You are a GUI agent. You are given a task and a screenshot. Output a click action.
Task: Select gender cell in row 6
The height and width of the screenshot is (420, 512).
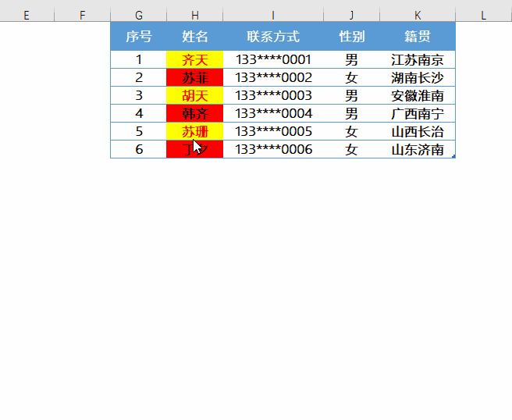[351, 149]
